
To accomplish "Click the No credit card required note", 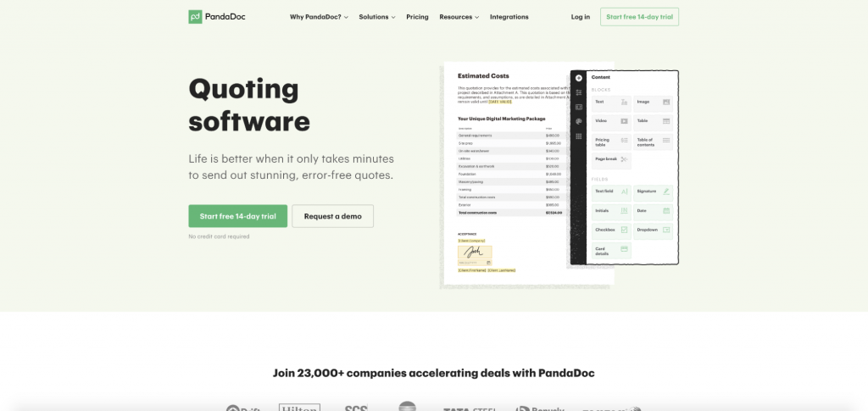I will (219, 236).
